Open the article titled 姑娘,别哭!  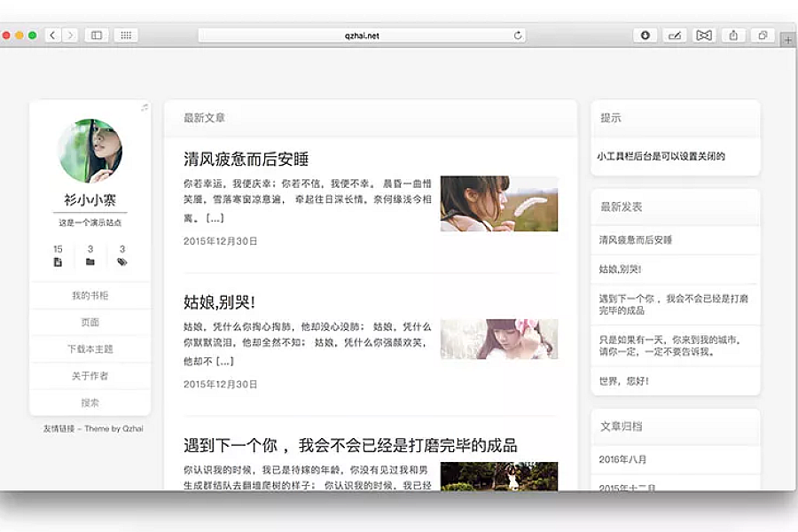coord(219,302)
